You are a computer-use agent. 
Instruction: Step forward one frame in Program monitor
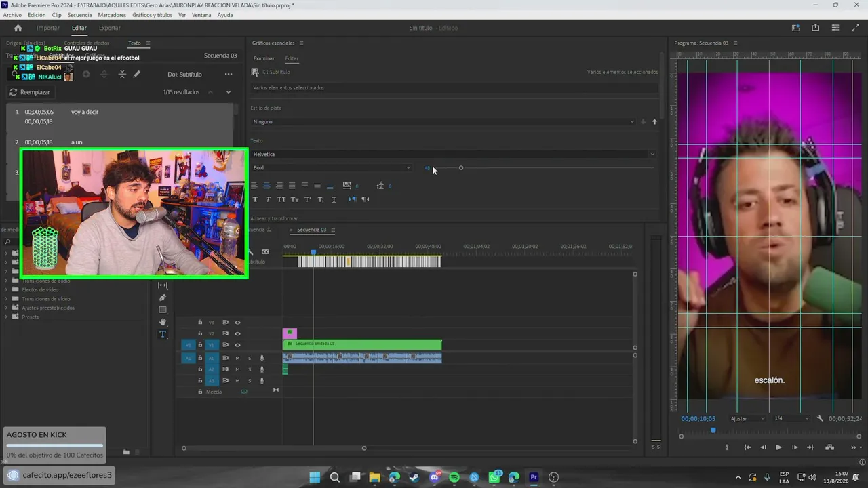coord(795,447)
